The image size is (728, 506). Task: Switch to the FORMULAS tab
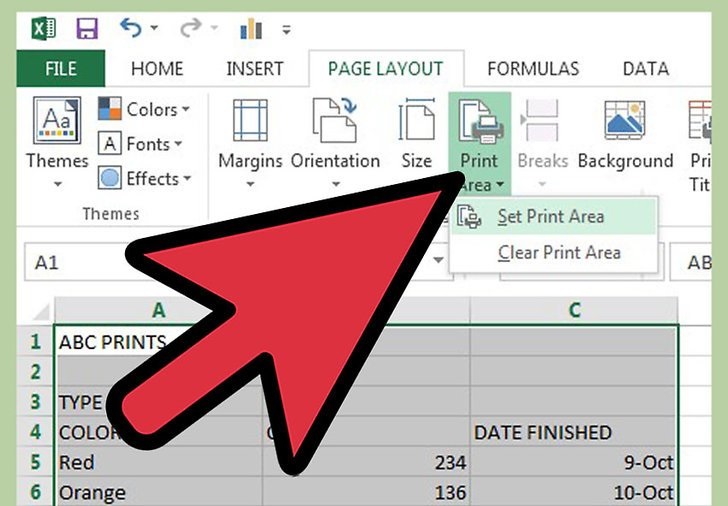(x=533, y=69)
